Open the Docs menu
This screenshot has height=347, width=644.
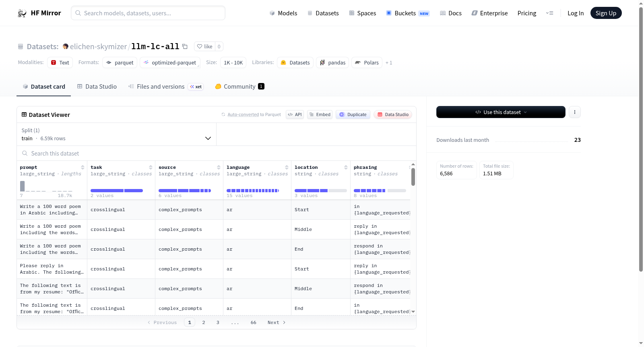click(x=451, y=13)
